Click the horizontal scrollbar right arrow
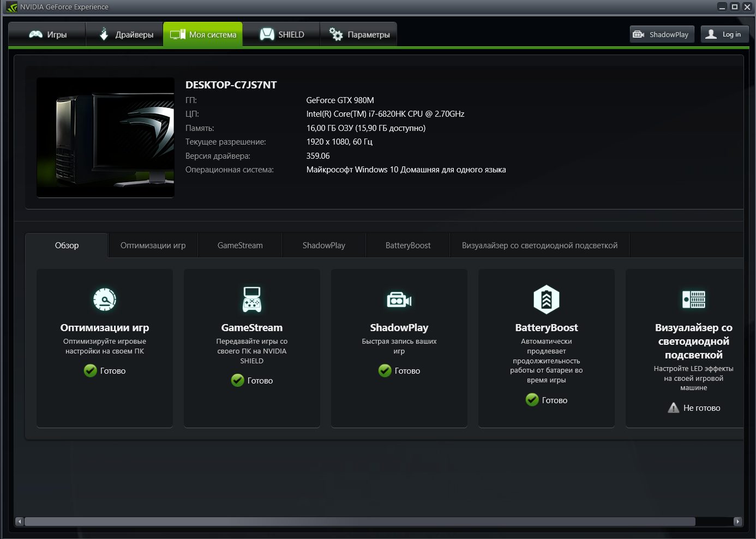The image size is (756, 539). pos(737,522)
